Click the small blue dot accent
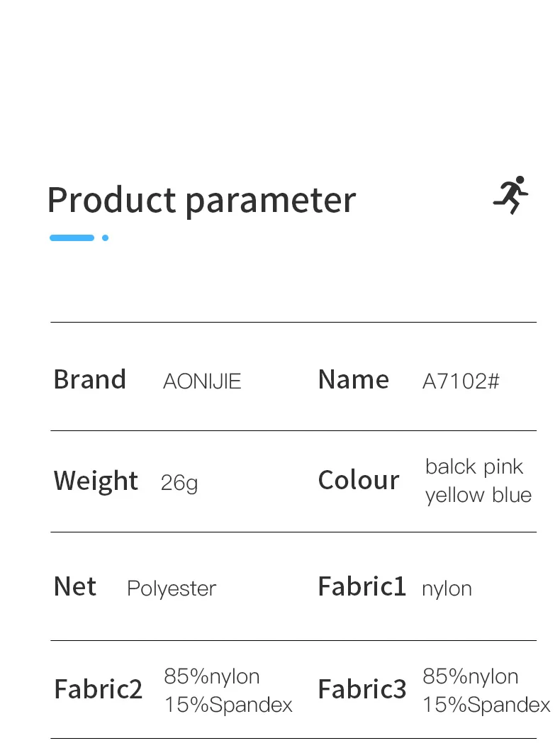Image resolution: width=560 pixels, height=748 pixels. pos(105,238)
